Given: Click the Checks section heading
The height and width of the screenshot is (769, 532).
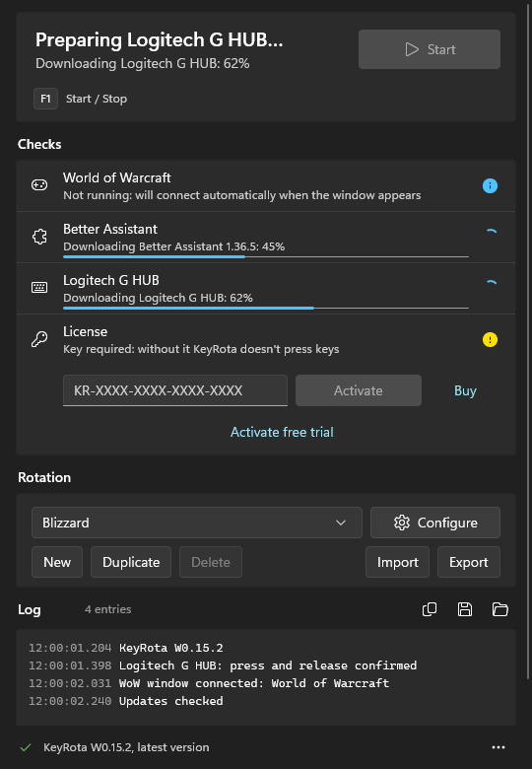Looking at the screenshot, I should 39,144.
